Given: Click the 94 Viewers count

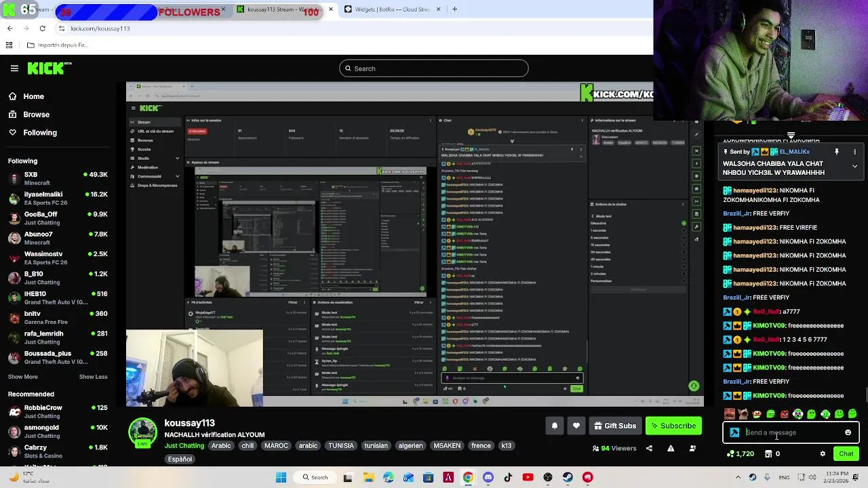Looking at the screenshot, I should 614,448.
